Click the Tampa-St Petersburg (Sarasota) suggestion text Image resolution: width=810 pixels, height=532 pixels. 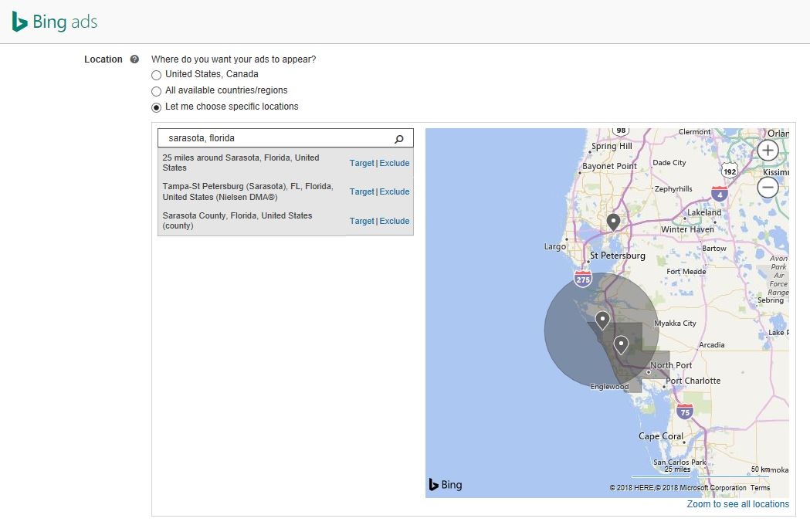click(x=248, y=191)
